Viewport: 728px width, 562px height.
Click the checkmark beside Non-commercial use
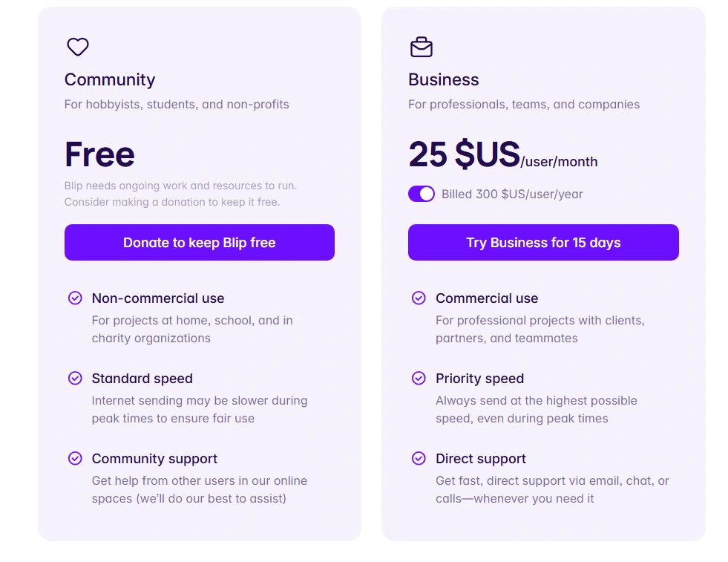[x=75, y=298]
